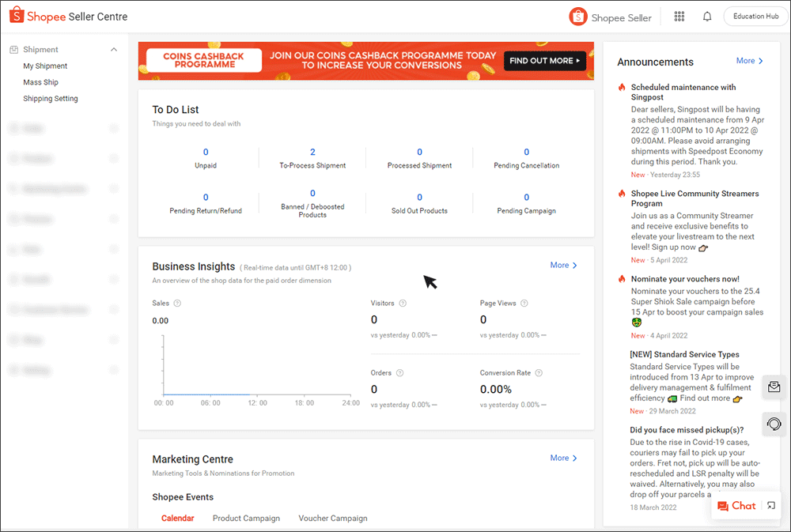Open the apps grid icon

tap(679, 16)
